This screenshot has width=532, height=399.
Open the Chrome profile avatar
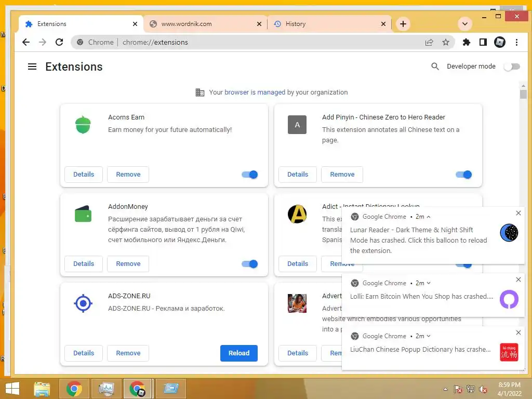pos(499,42)
